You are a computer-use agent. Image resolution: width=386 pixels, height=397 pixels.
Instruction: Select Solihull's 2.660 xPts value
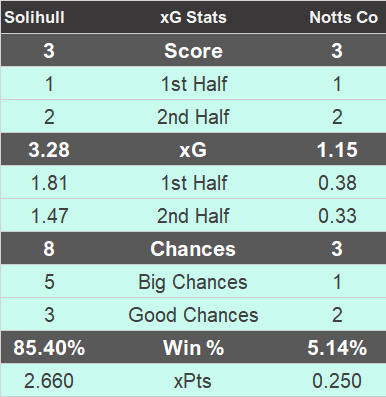[49, 381]
